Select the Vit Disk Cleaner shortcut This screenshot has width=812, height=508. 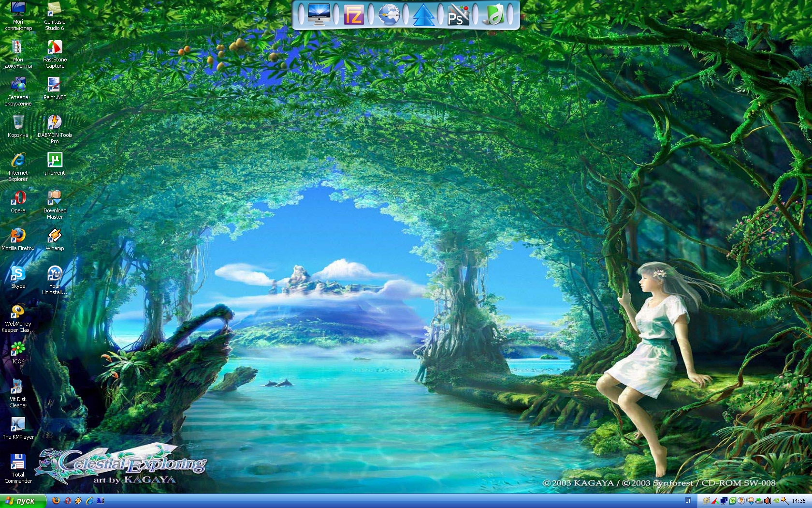pyautogui.click(x=18, y=393)
